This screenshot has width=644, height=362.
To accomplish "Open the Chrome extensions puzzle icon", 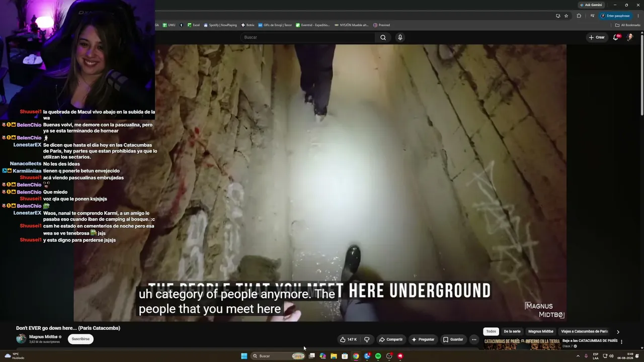I will (579, 16).
